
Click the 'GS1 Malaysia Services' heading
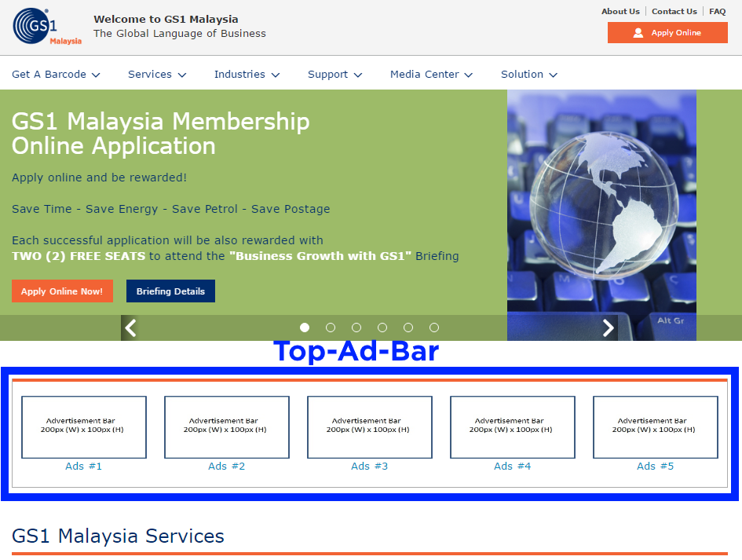118,536
